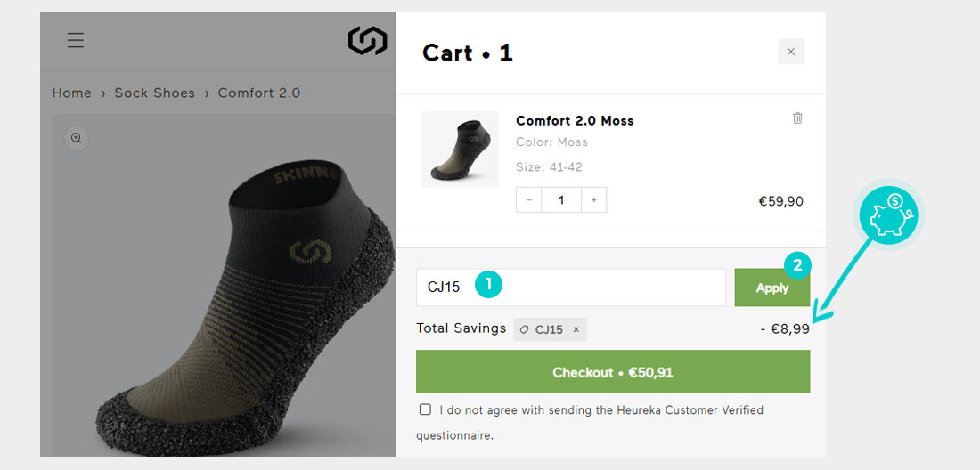Go to Home breadcrumb
This screenshot has width=980, height=470.
click(x=72, y=93)
